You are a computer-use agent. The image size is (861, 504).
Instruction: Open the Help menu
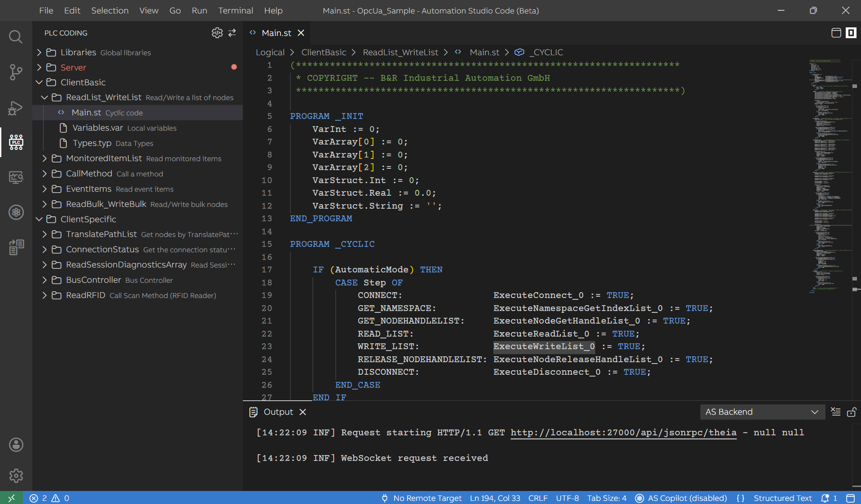[x=273, y=10]
